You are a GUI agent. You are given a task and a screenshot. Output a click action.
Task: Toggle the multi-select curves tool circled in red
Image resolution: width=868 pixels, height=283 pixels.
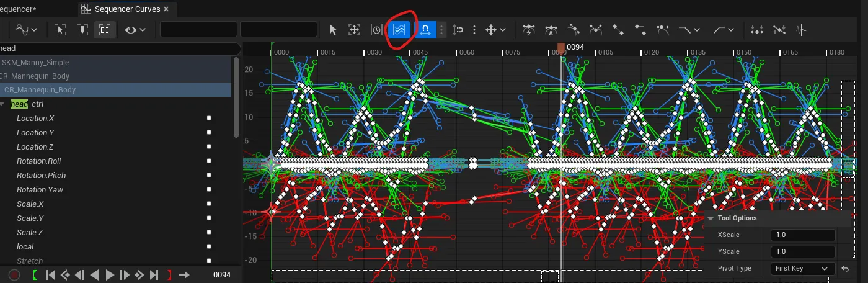point(399,29)
